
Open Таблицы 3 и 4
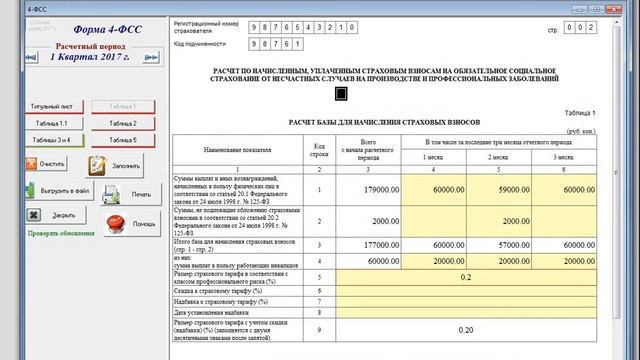coord(55,140)
